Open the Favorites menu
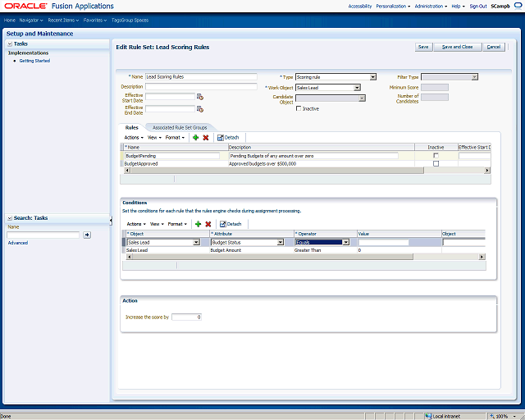 pos(95,20)
